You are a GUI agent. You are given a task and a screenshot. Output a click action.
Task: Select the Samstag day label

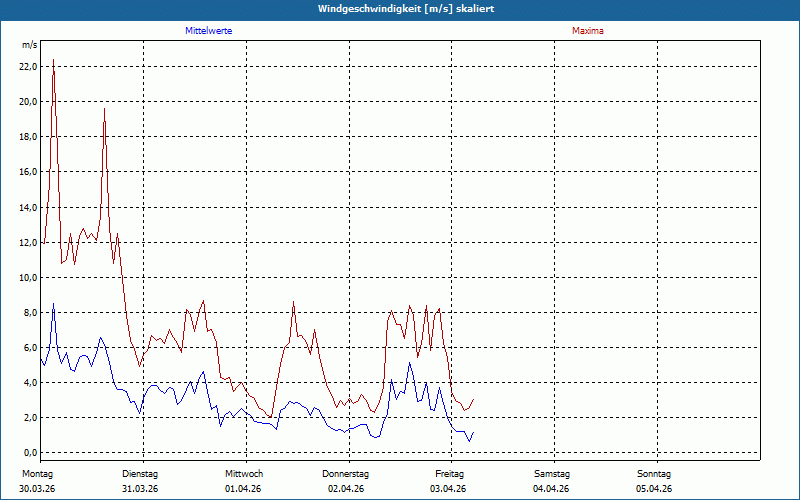[x=552, y=474]
